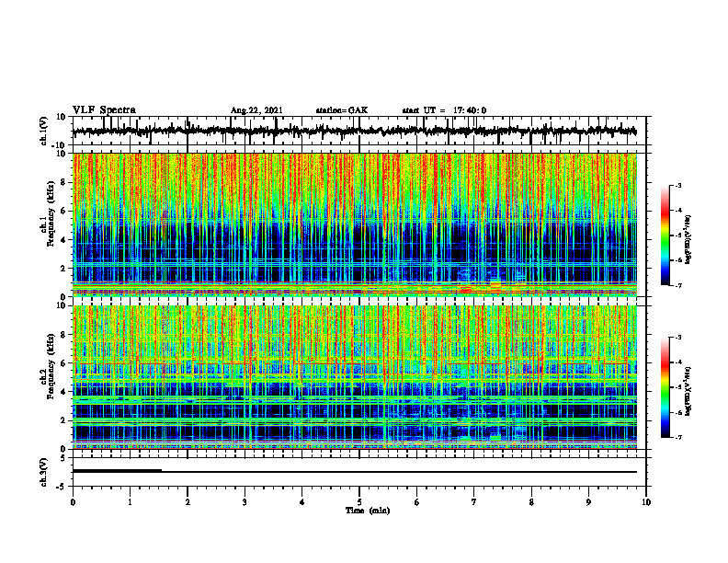Click ch.1 "Frequency (kHz)" axis label
Viewport: 728px width, 563px height.
point(51,215)
